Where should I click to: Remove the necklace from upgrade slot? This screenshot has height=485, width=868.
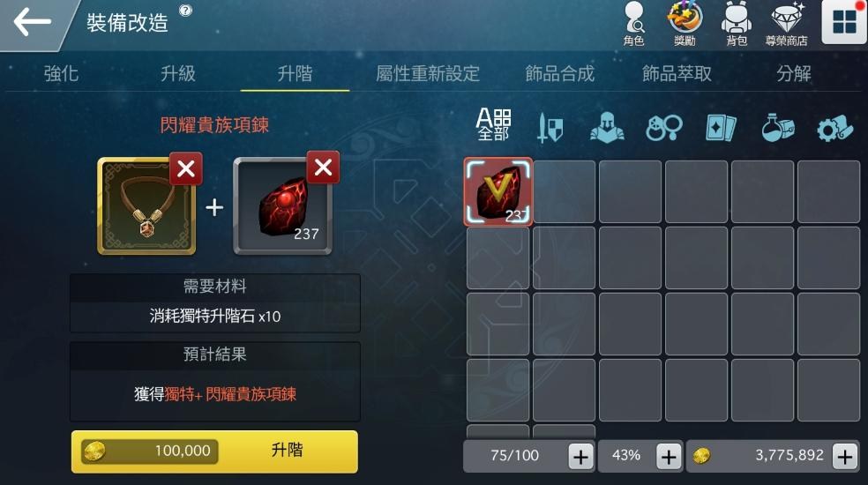pos(185,168)
